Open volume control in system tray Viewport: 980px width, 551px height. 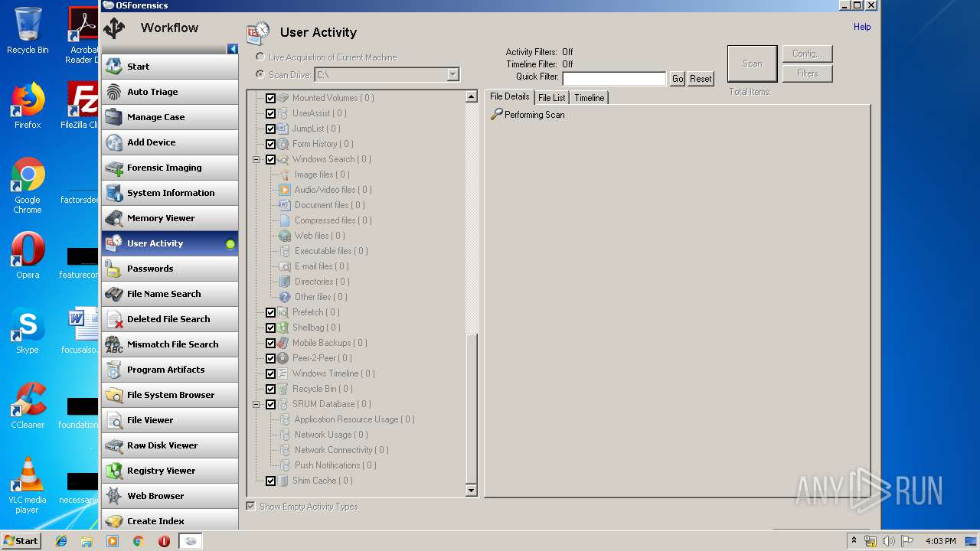pos(888,541)
